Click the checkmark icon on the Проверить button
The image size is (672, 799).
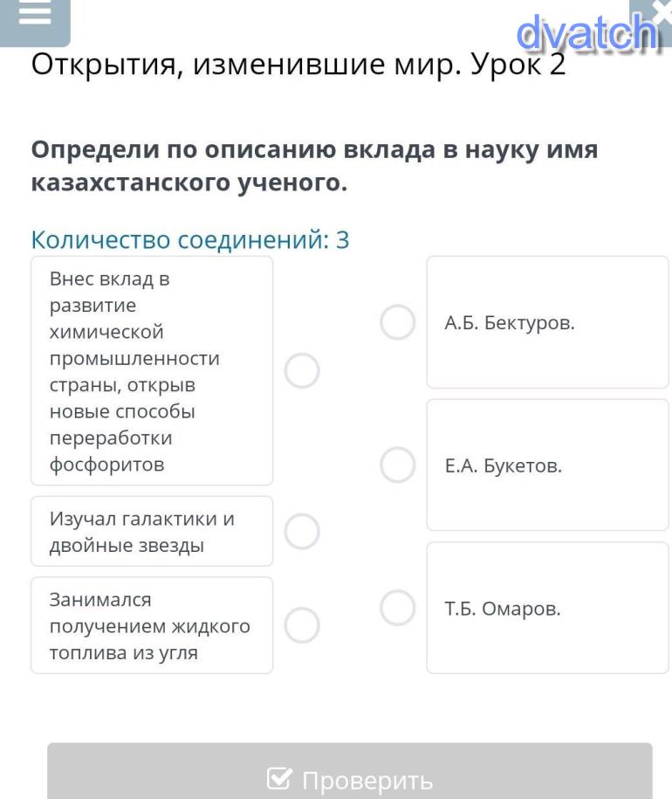pos(279,780)
